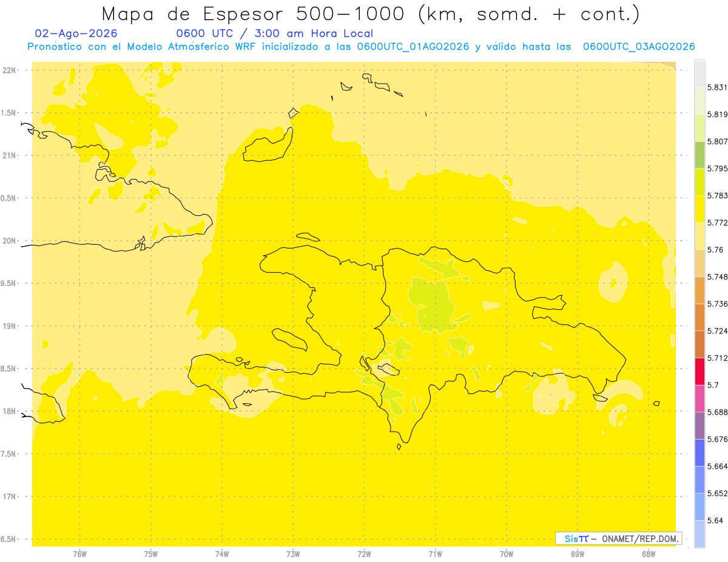Select the blue legend band between 5.664 and 5.676
Screen dimensions: 728x562
click(x=699, y=452)
